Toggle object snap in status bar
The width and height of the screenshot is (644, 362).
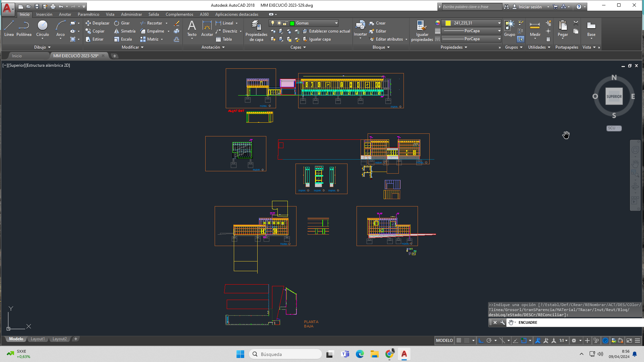(524, 341)
